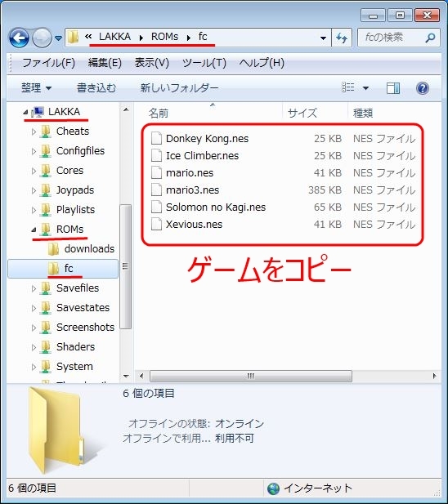Screen dimensions: 448x504
Task: Select the System folder
Action: (74, 367)
